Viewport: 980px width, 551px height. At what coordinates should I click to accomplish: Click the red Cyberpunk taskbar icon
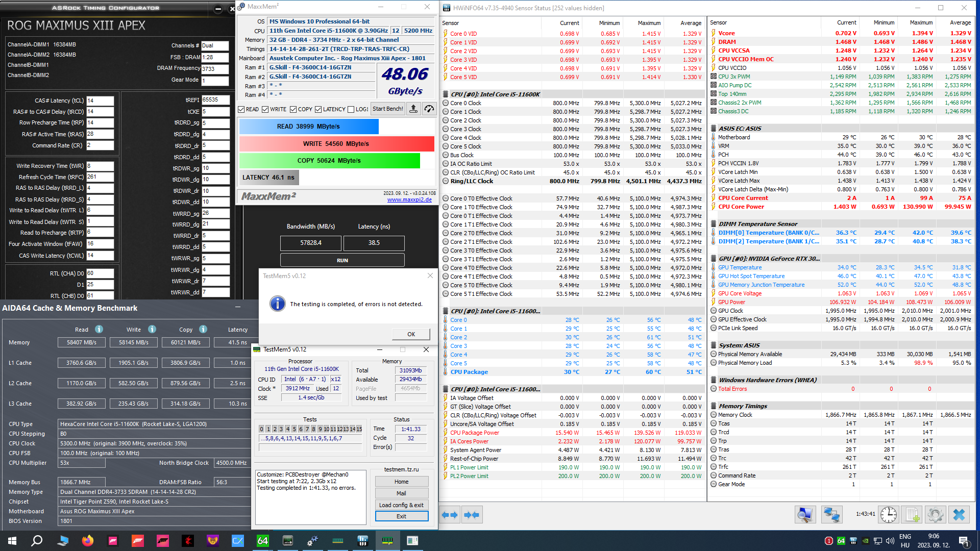(188, 540)
